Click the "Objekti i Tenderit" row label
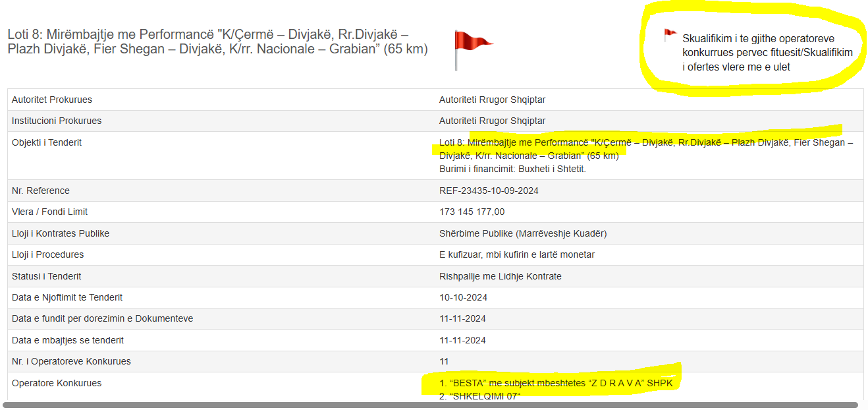868x410 pixels. (x=47, y=142)
